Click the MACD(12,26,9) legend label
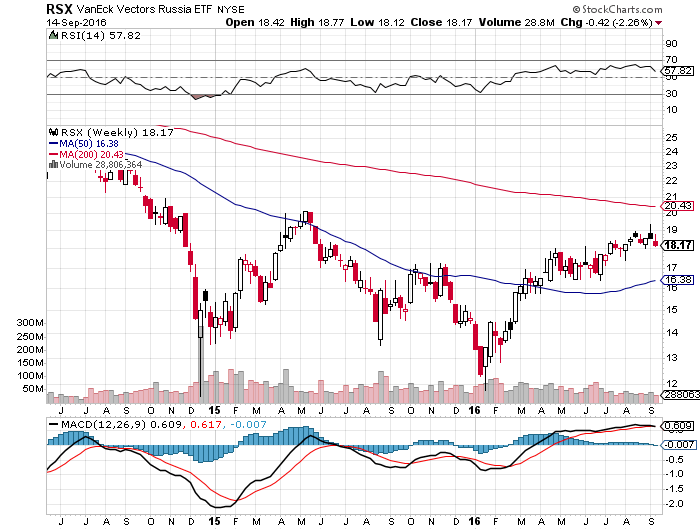The width and height of the screenshot is (700, 530). click(103, 424)
